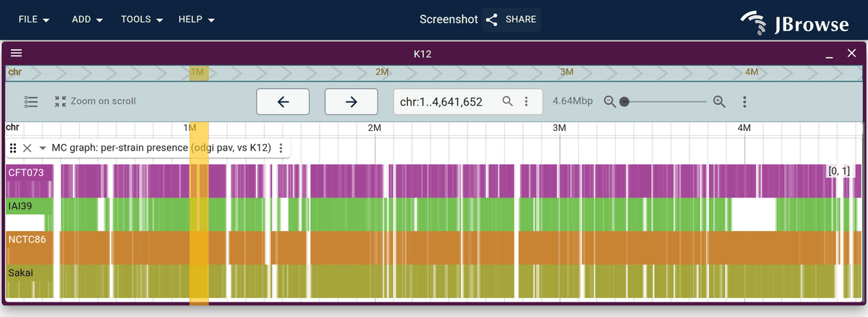868x317 pixels.
Task: Click the zoom in magnifier icon
Action: (x=719, y=101)
